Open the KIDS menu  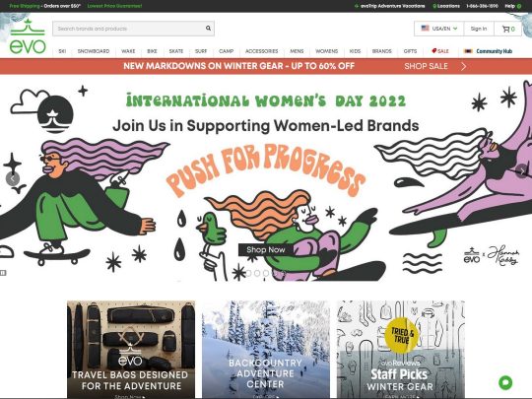[x=355, y=51]
